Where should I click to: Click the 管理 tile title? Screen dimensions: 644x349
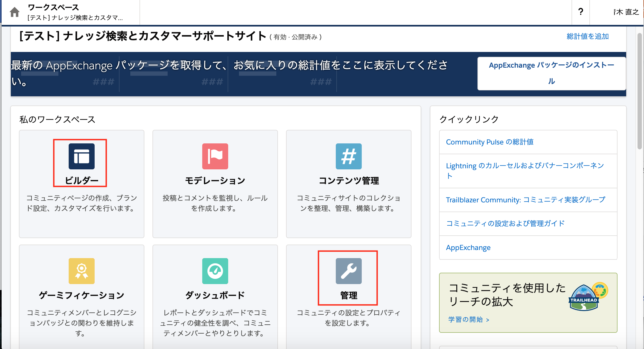click(x=349, y=295)
